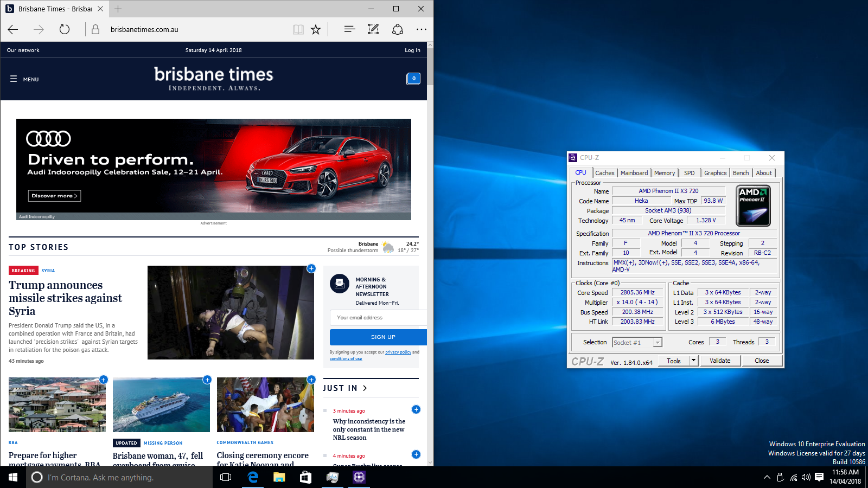Open shortlist counter badge on header
The height and width of the screenshot is (488, 868).
pos(413,79)
